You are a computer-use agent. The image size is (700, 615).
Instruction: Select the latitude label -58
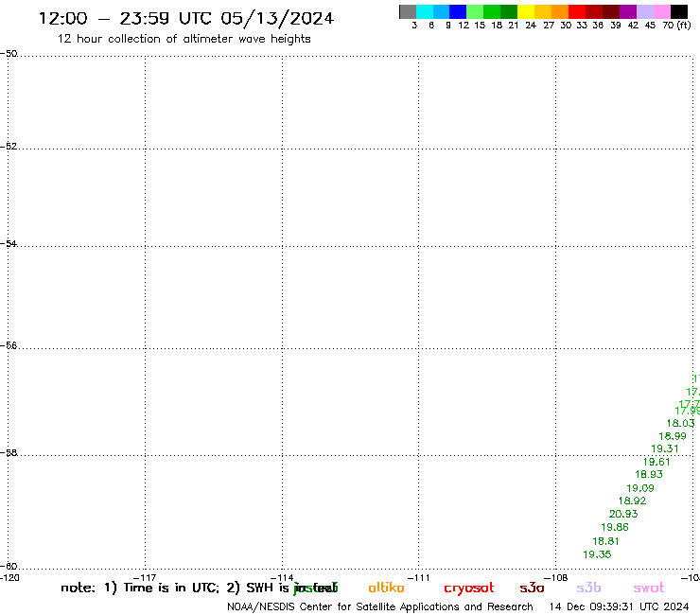pyautogui.click(x=9, y=453)
